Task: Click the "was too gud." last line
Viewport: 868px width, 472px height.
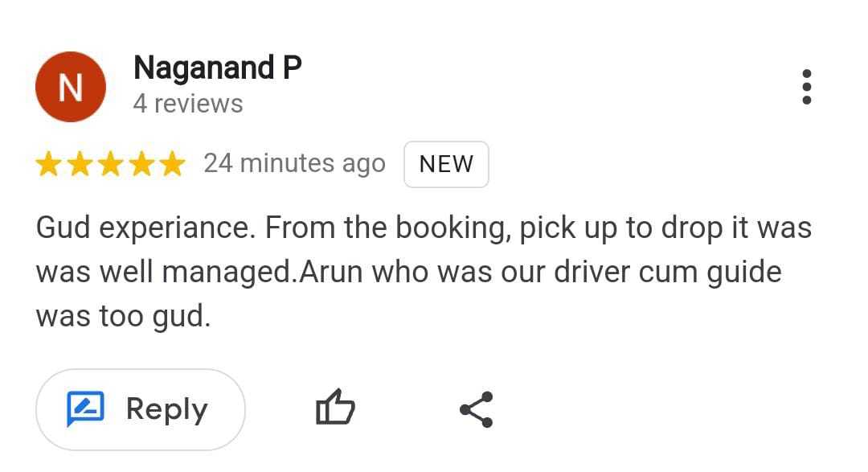Action: point(122,316)
